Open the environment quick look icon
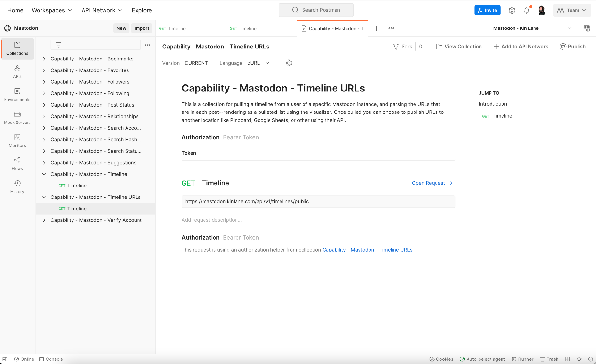This screenshot has width=596, height=364. click(x=587, y=28)
